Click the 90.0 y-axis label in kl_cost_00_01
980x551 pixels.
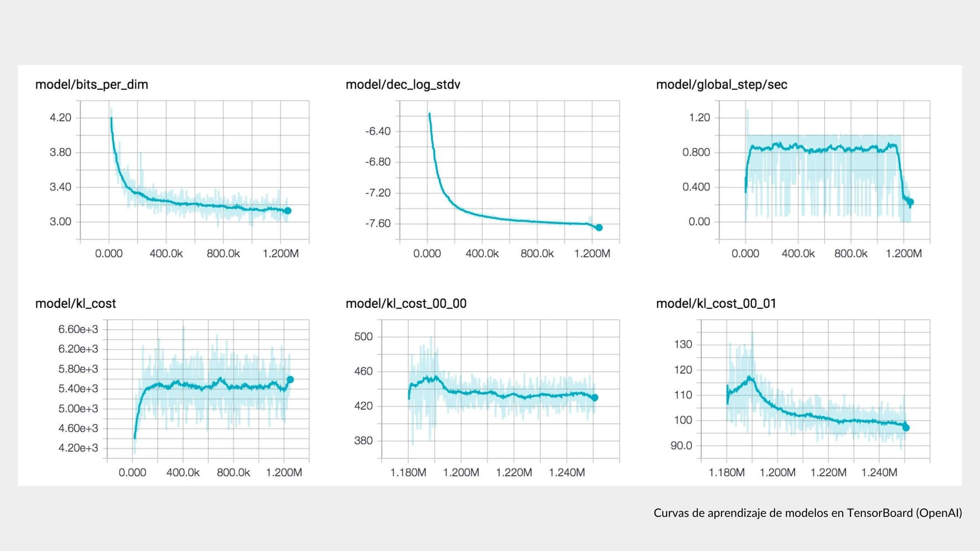coord(681,446)
